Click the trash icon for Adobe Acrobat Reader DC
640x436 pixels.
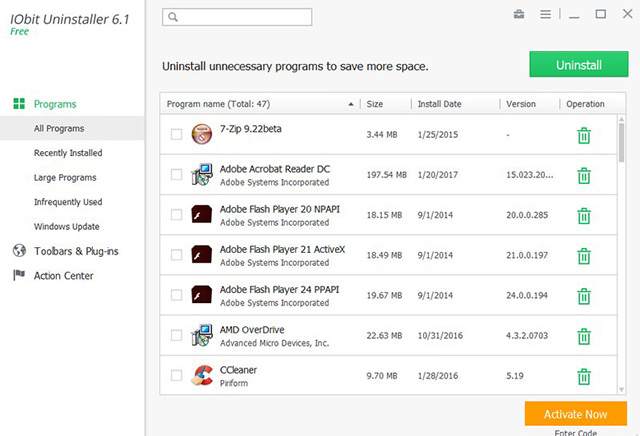[x=584, y=176]
